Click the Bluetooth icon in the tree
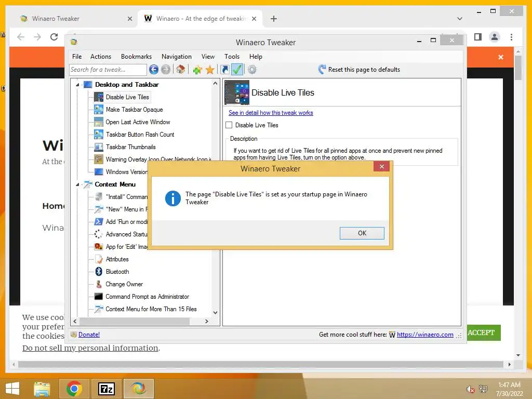Image resolution: width=532 pixels, height=399 pixels. pyautogui.click(x=99, y=271)
